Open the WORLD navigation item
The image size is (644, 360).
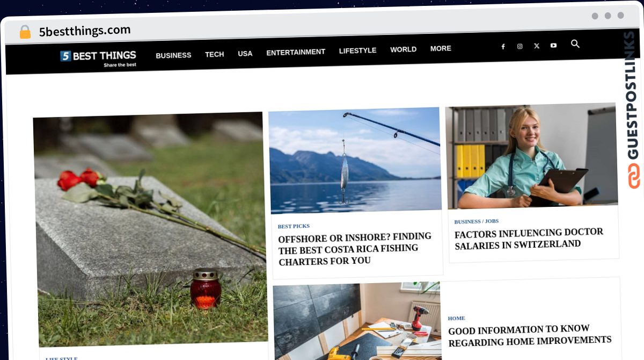pyautogui.click(x=404, y=49)
